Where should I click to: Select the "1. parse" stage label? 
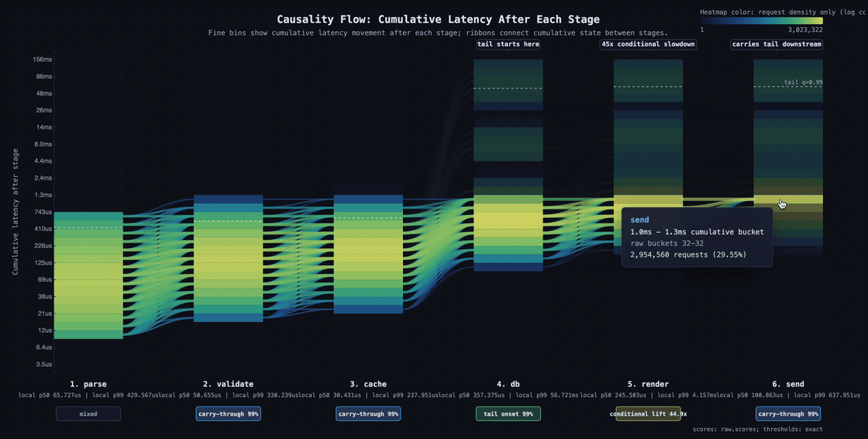tap(88, 384)
